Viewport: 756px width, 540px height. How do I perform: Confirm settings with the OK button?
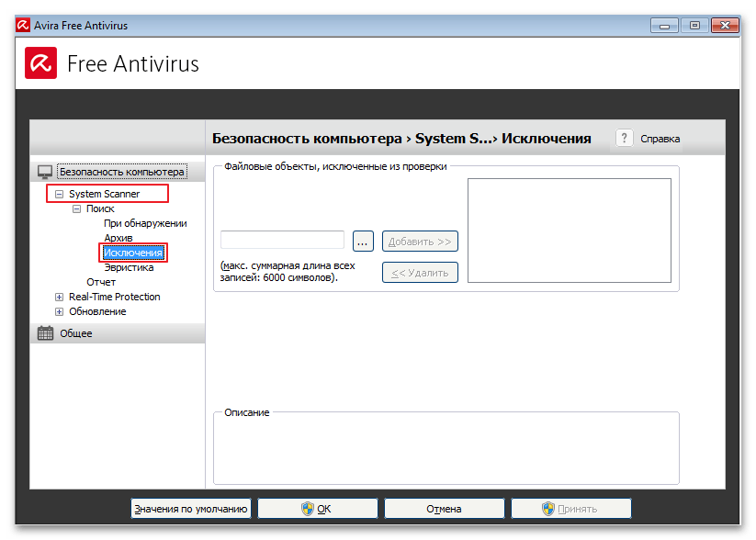317,508
